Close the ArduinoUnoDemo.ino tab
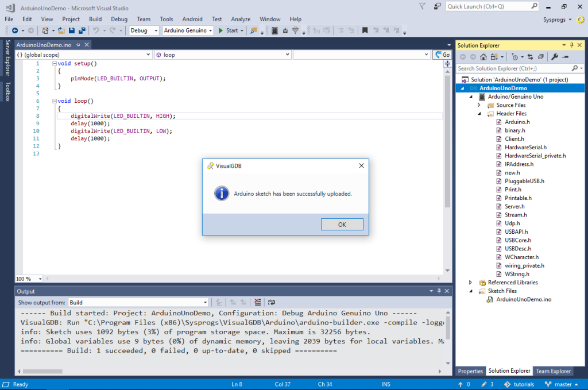The width and height of the screenshot is (588, 390). pyautogui.click(x=87, y=45)
